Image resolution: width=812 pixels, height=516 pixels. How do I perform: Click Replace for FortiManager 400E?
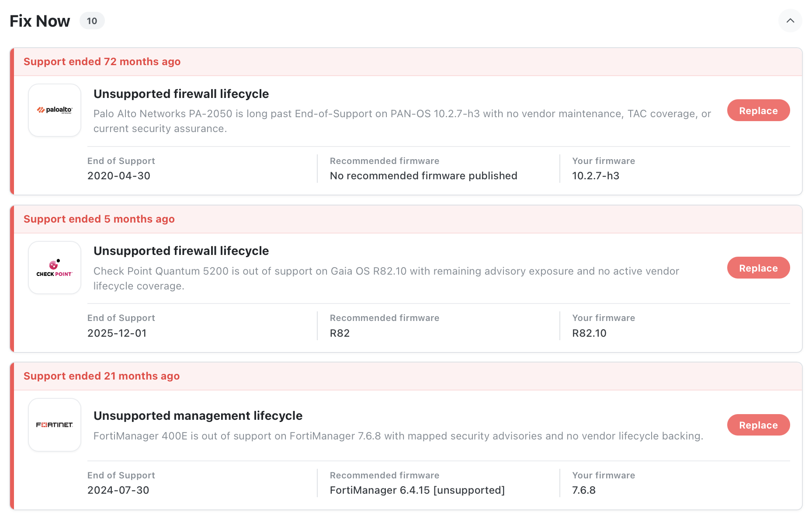(x=758, y=425)
